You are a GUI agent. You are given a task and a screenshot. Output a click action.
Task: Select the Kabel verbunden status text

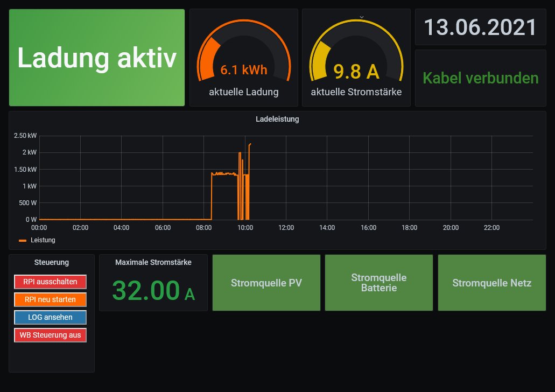[x=480, y=78]
